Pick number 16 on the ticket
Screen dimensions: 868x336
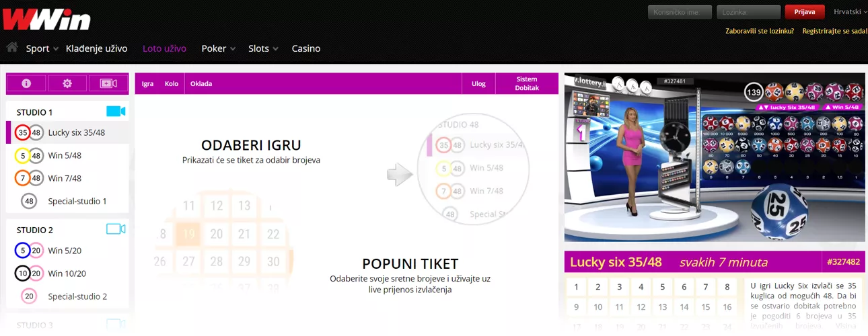click(727, 307)
